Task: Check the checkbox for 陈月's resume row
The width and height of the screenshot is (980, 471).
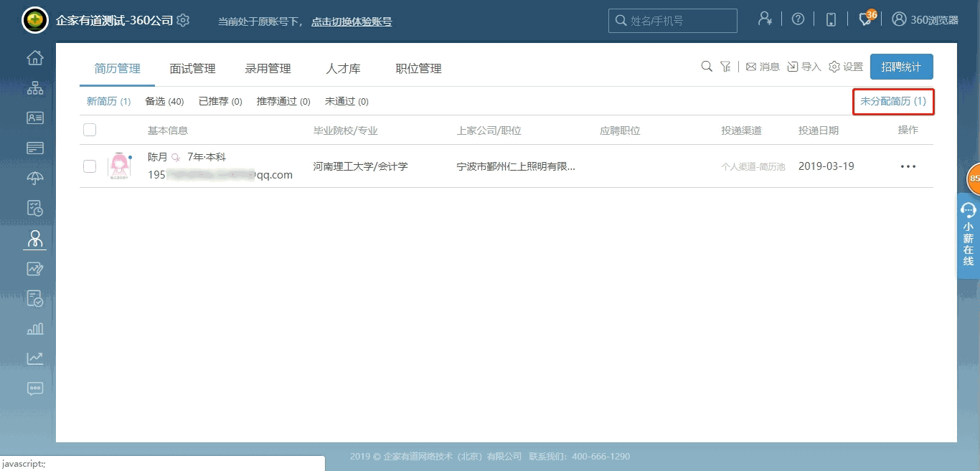Action: (x=90, y=166)
